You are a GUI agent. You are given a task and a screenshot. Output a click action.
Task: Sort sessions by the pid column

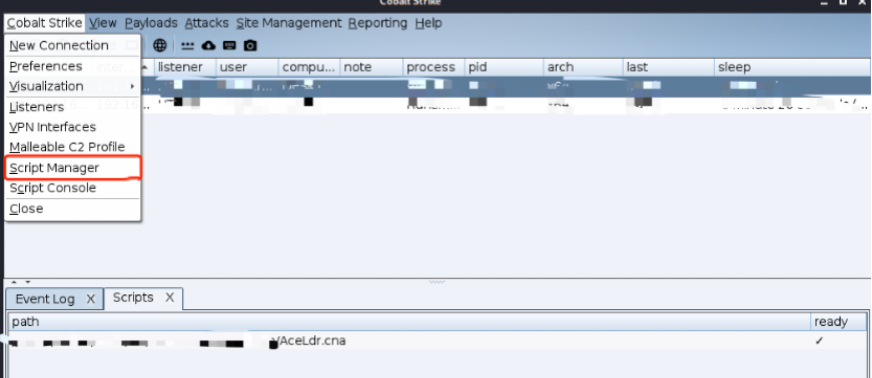click(504, 67)
